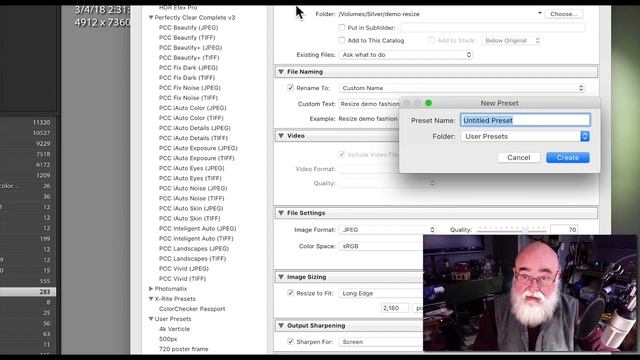This screenshot has width=640, height=360.
Task: Select PCC Beautify+ (JPEG) preset
Action: pos(191,48)
